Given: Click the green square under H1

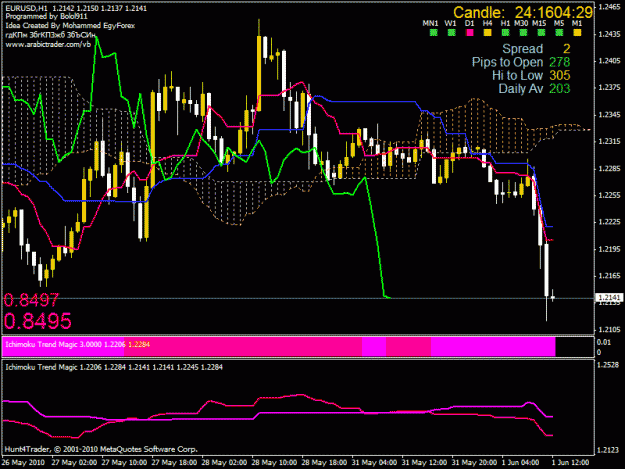Looking at the screenshot, I should coord(505,33).
